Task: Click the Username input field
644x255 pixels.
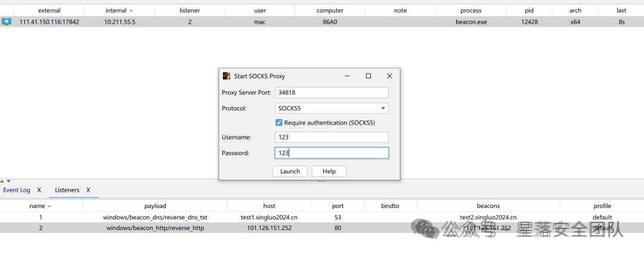Action: (332, 137)
